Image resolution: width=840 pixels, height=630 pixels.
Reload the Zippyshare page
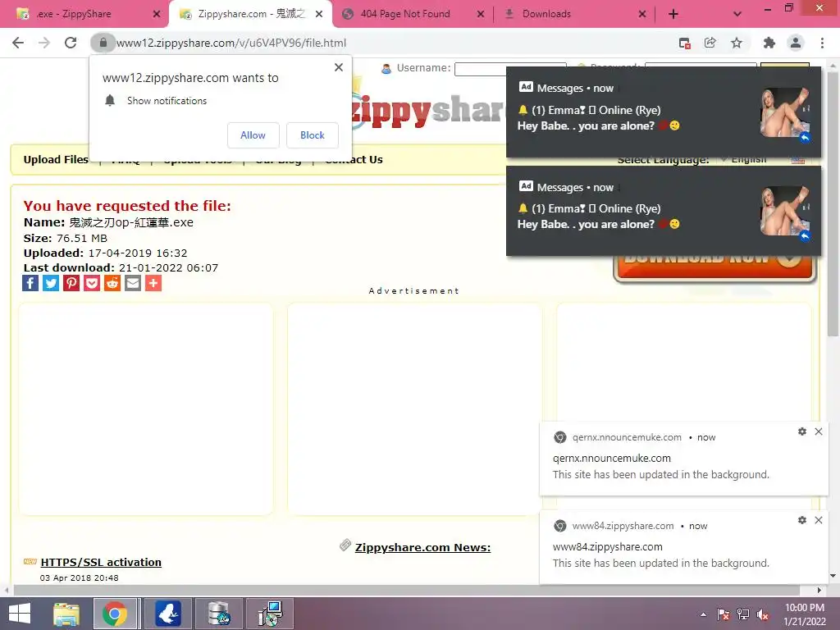pyautogui.click(x=71, y=43)
